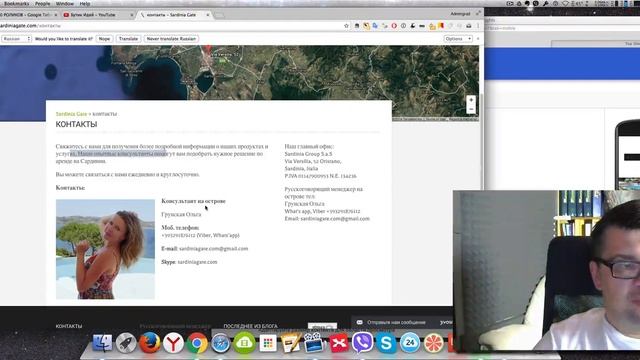Screen dimensions: 640x360
Task: Click the 'Моб. телефон:' label
Action: (180, 228)
